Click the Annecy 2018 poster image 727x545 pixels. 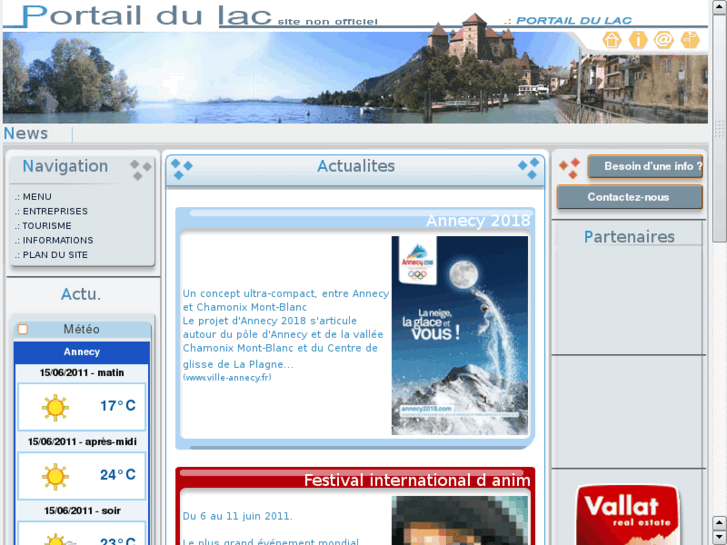[x=459, y=335]
